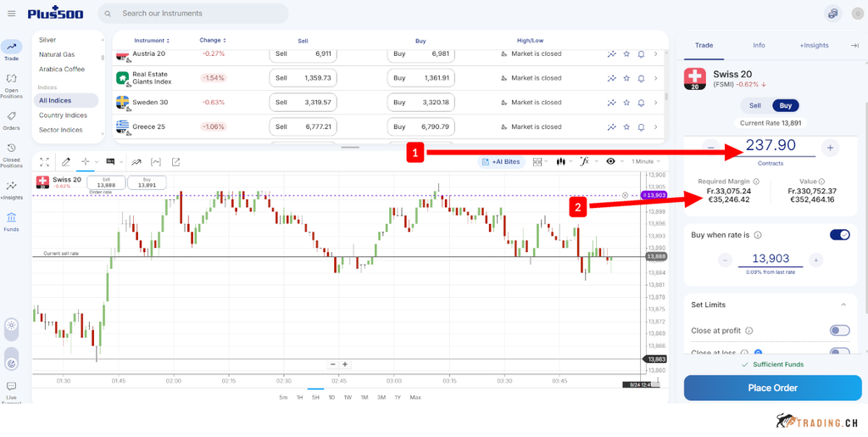Screen dimensions: 868x437
Task: Open the hamburger main menu
Action: (12, 14)
